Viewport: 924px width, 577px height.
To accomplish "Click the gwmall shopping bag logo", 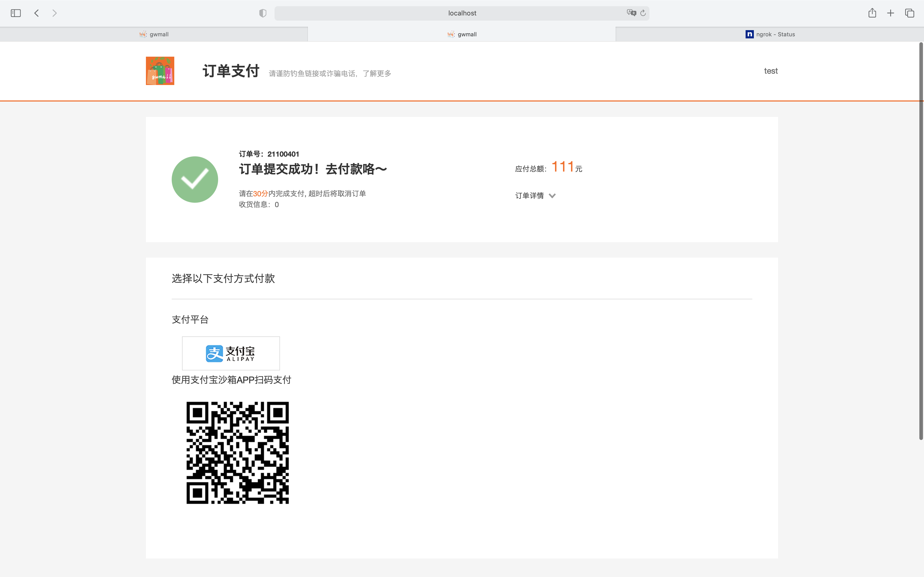I will tap(160, 71).
